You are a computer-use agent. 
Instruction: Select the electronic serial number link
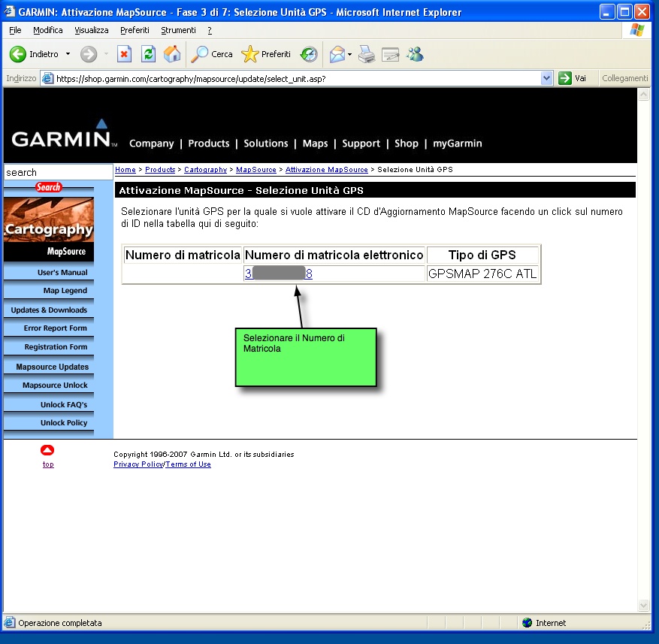click(x=278, y=274)
